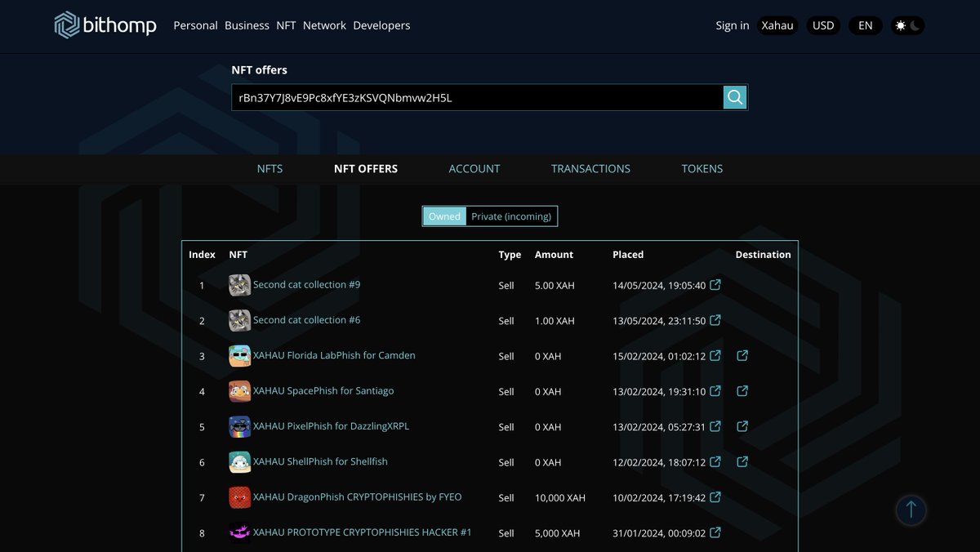
Task: Open transaction link for 31/01/2024 00:09:02 offer
Action: tap(715, 532)
